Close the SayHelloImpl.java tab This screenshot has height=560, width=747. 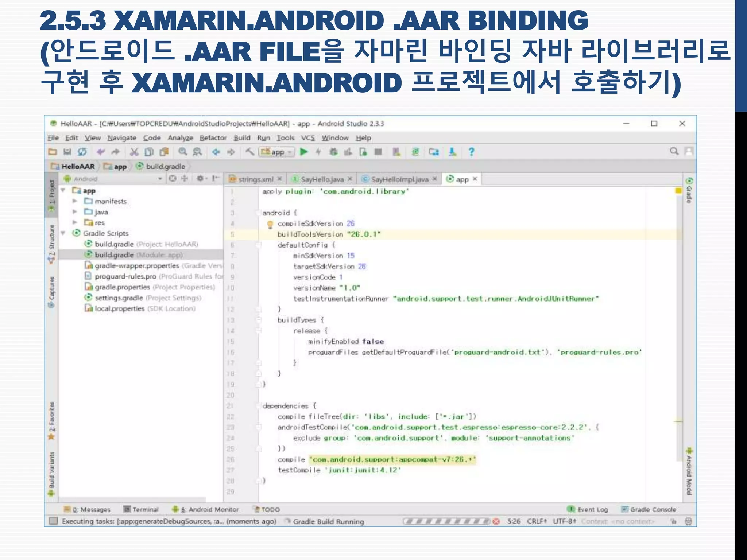(435, 179)
